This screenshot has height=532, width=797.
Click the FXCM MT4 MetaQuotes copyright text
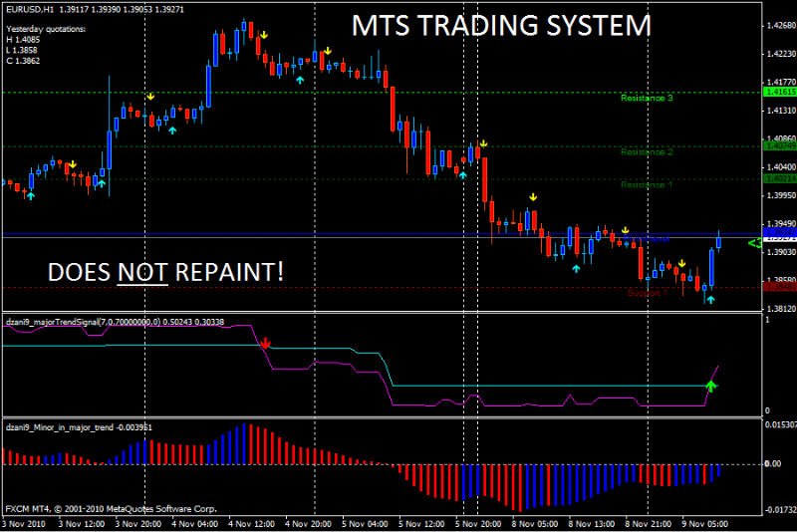coord(111,509)
